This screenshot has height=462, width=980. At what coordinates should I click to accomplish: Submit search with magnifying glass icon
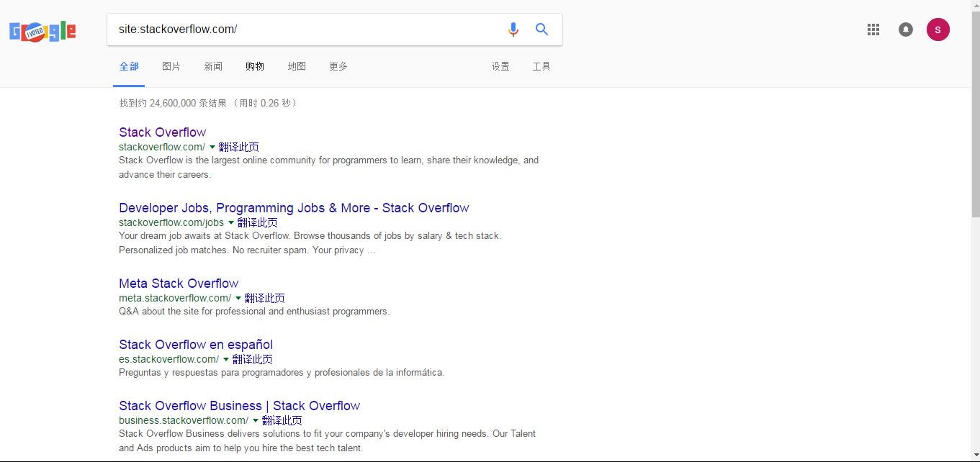pyautogui.click(x=542, y=30)
